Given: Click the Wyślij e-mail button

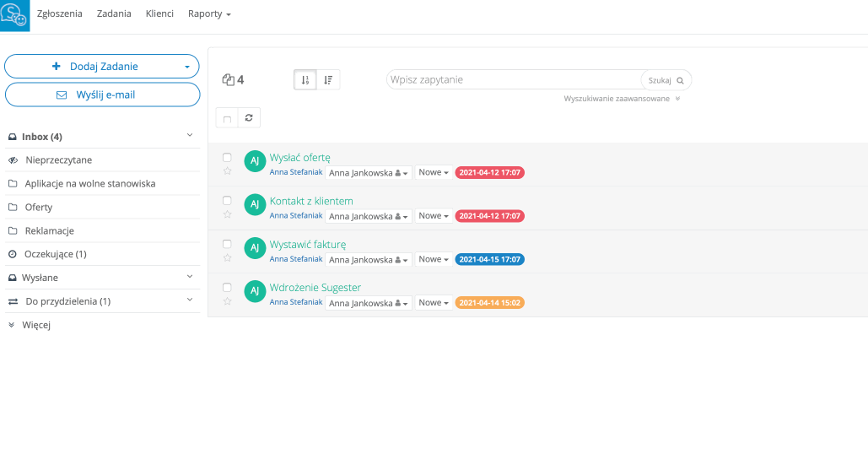Looking at the screenshot, I should 102,95.
